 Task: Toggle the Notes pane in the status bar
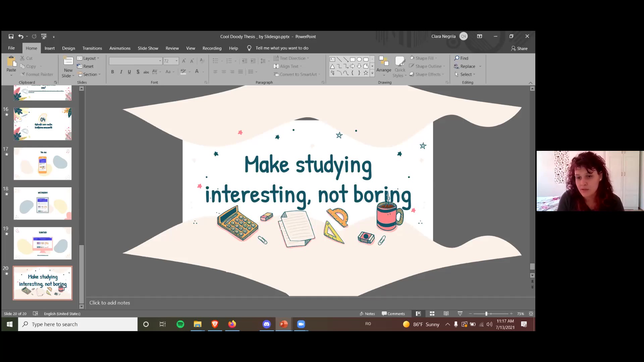click(367, 314)
